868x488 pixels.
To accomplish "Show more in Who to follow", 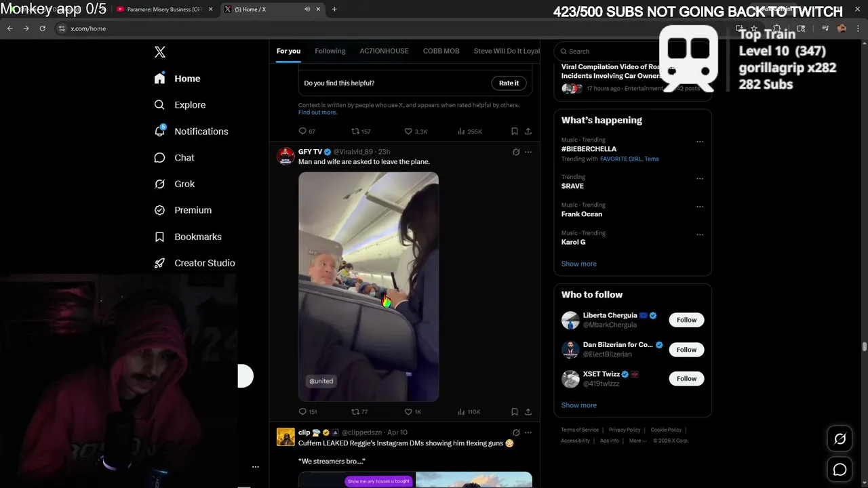I will click(x=579, y=405).
